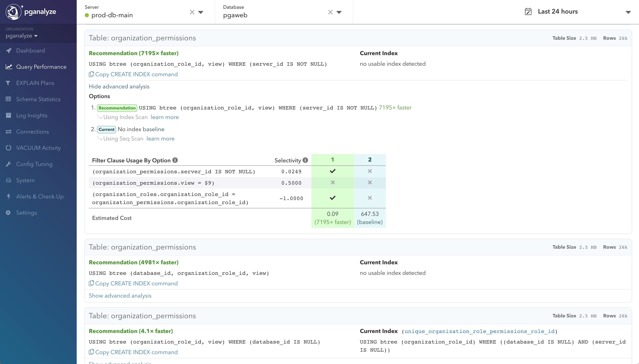Click info icon beside Filter Clause Usage
Image resolution: width=639 pixels, height=364 pixels.
tap(175, 160)
